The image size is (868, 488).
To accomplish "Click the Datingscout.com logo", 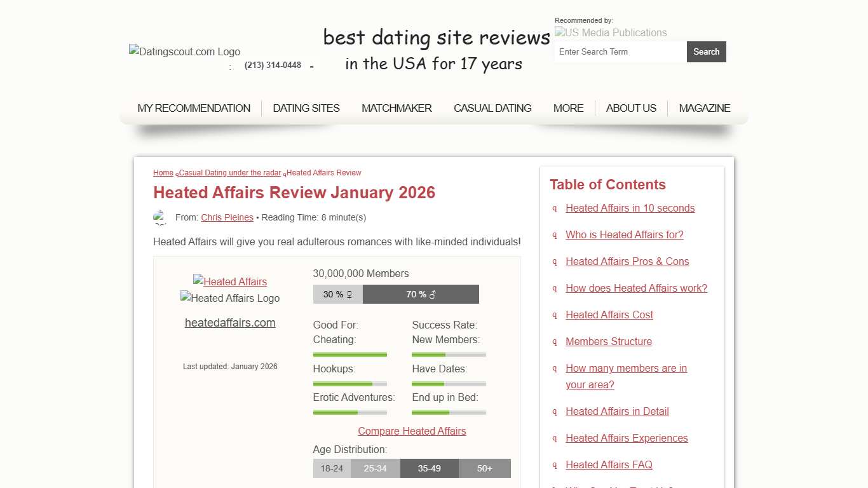I will pos(184,51).
